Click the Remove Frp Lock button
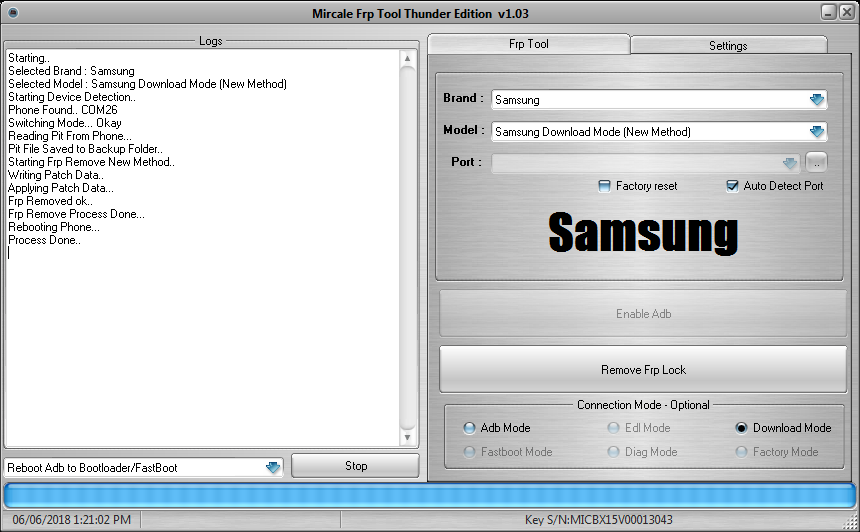The image size is (860, 532). [643, 370]
